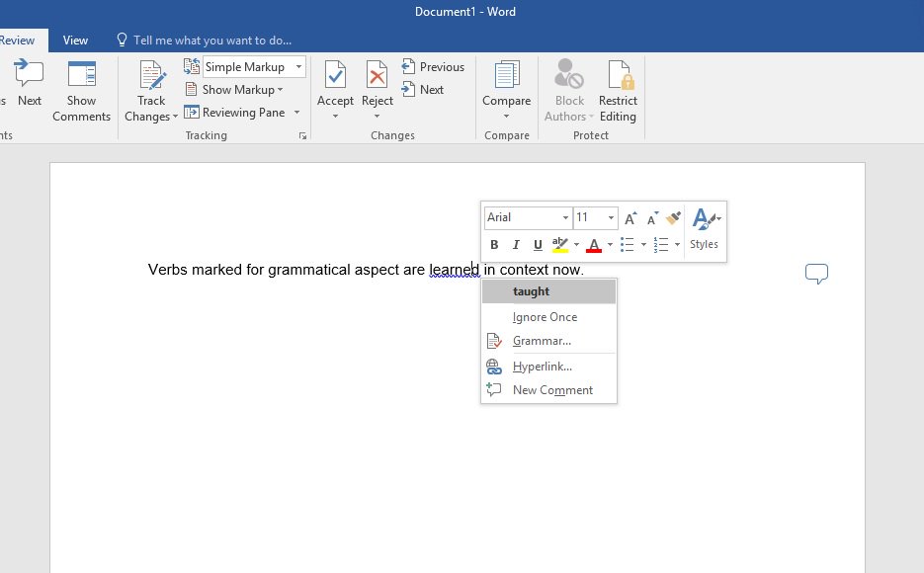Toggle Show Comments
Screen dimensions: 924x573
point(81,91)
